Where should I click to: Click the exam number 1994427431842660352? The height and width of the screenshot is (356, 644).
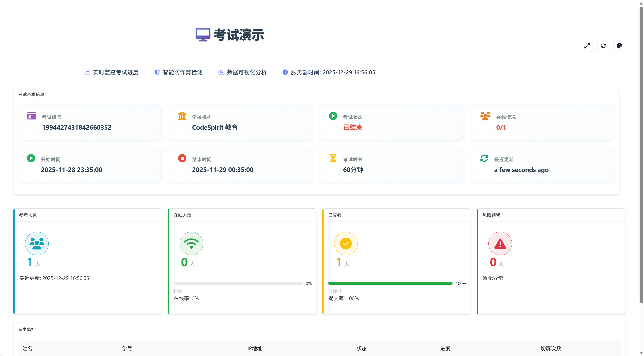point(76,128)
